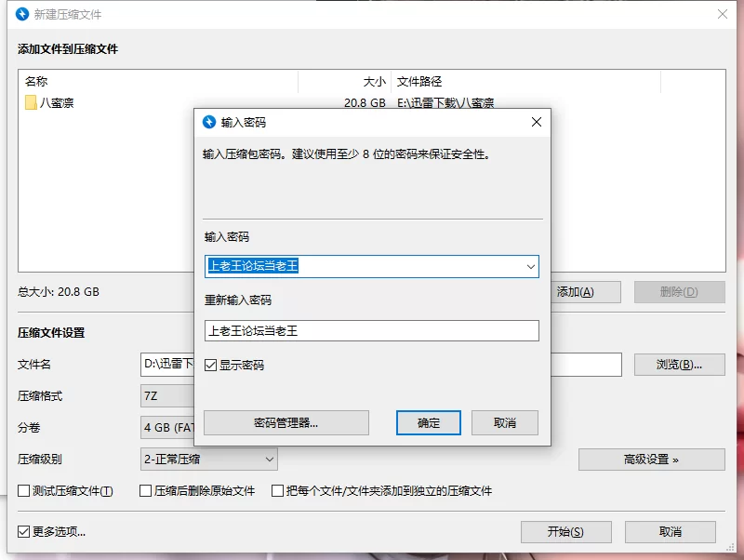
Task: Open the 压缩级别 2-正常压缩 dropdown
Action: 208,460
